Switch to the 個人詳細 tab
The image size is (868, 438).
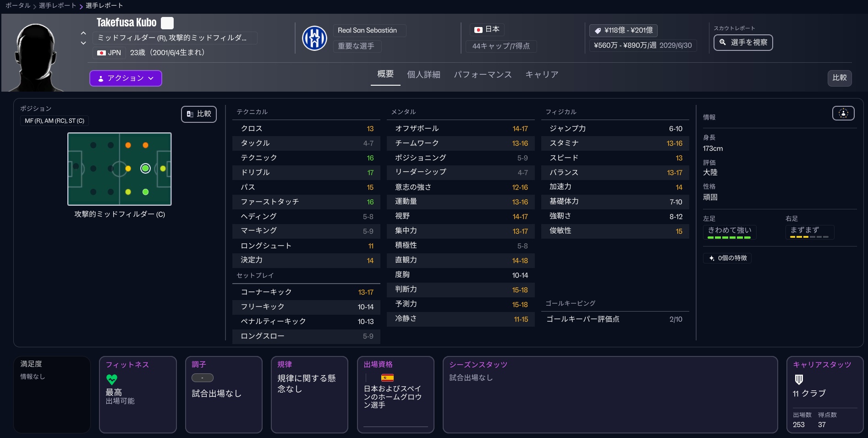[423, 75]
